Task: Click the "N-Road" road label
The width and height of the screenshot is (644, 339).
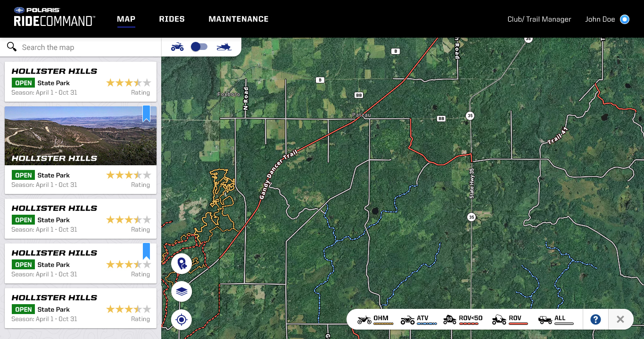Action: (x=246, y=98)
